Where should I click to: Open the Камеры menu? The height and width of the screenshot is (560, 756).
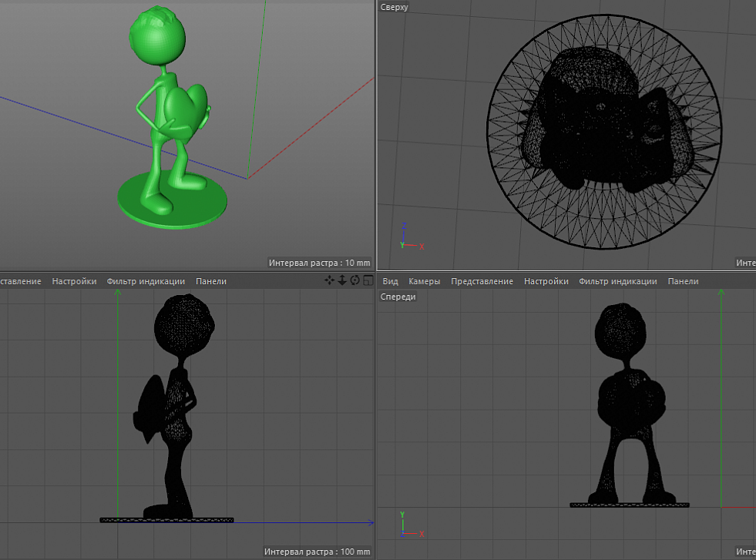coord(424,282)
